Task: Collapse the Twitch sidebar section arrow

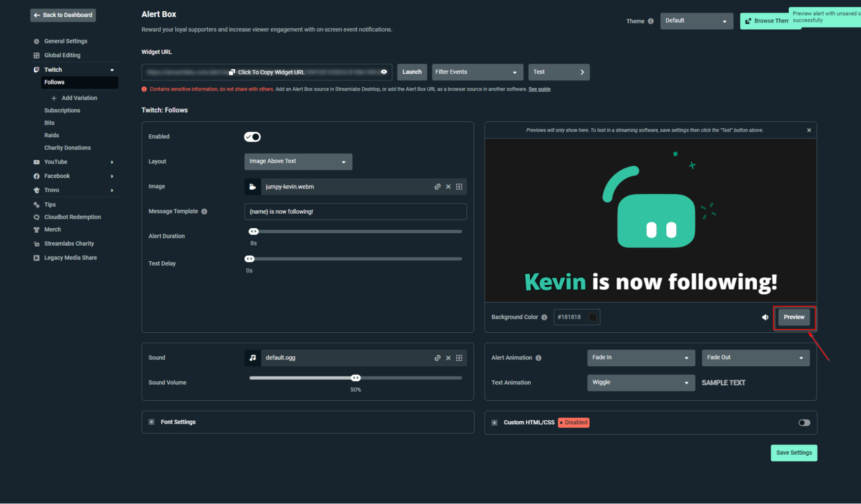Action: [112, 70]
